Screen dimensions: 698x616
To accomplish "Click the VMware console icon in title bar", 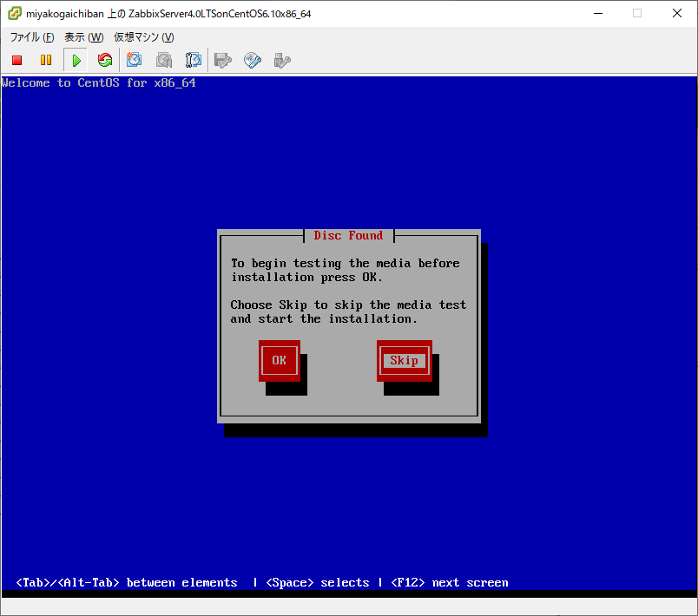I will [x=14, y=13].
